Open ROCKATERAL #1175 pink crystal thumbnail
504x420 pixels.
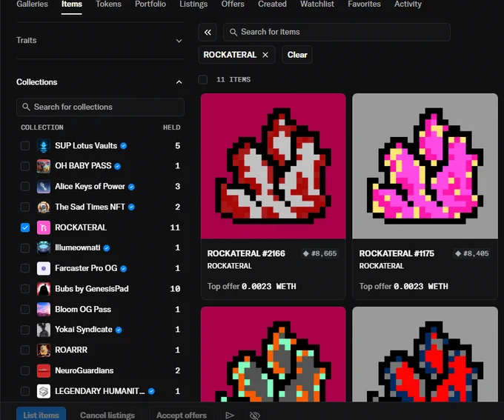(x=425, y=166)
